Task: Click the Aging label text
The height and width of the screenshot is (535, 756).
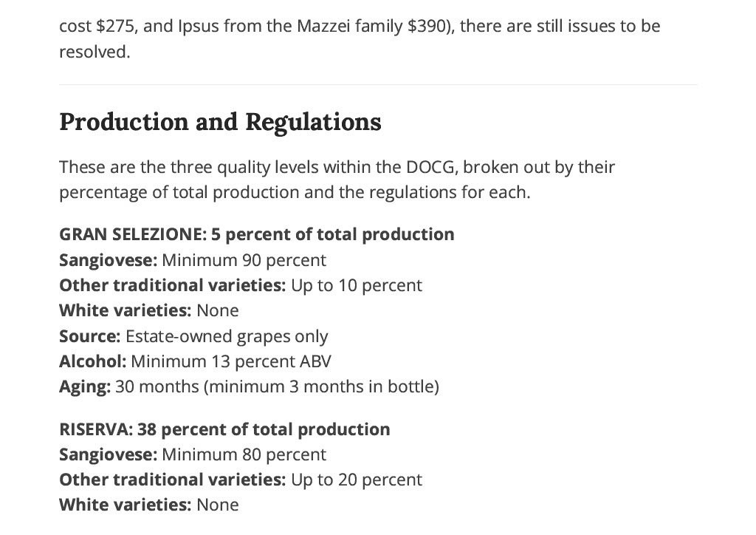Action: coord(85,387)
